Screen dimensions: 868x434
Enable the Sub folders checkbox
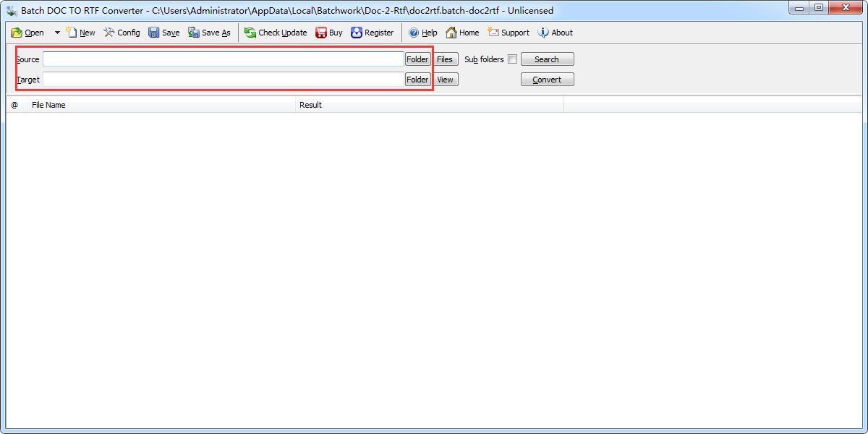point(512,59)
